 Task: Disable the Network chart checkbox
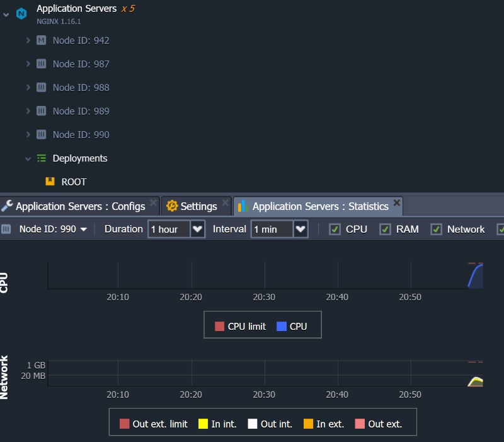coord(436,230)
